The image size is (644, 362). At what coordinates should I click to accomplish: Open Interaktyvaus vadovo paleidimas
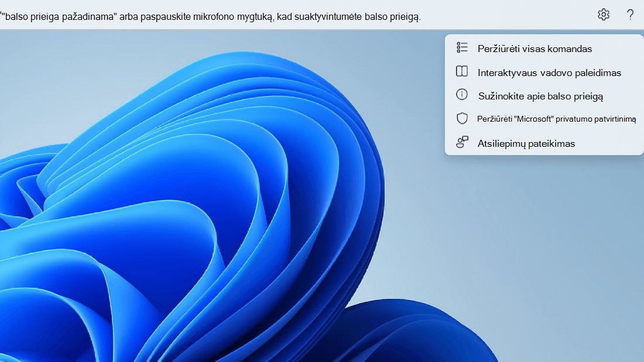coord(544,73)
